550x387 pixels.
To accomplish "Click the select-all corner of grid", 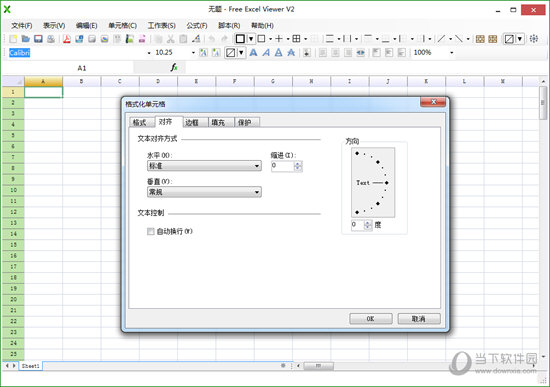I will coord(13,81).
